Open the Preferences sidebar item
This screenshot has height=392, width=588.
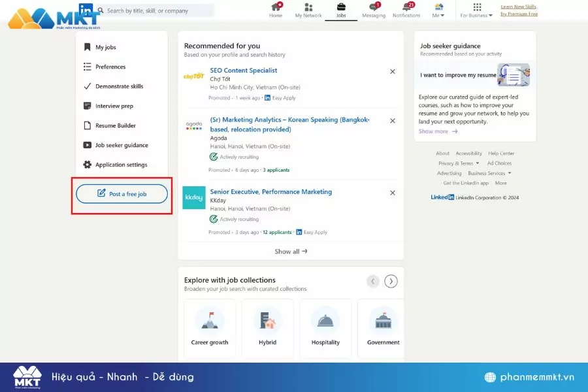105,67
